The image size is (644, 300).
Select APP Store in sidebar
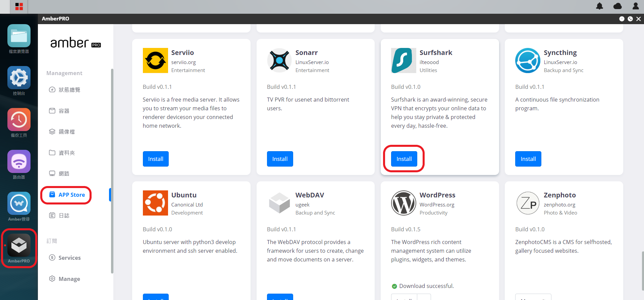coord(67,195)
